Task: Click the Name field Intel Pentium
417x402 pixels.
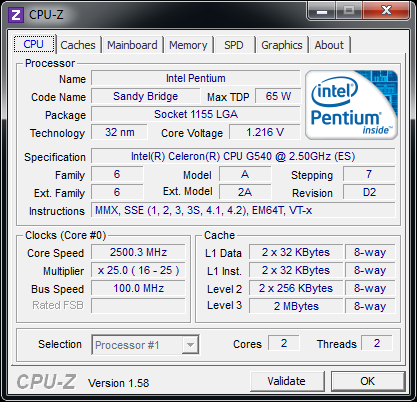Action: [x=196, y=78]
